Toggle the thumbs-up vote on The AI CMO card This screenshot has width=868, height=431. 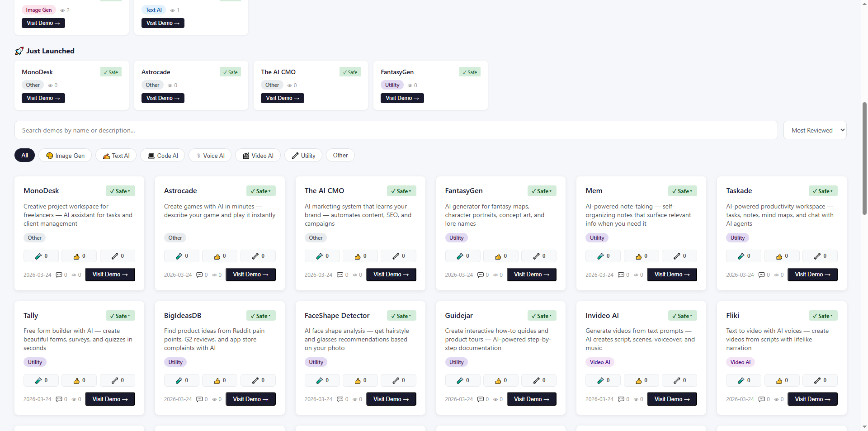pyautogui.click(x=360, y=256)
